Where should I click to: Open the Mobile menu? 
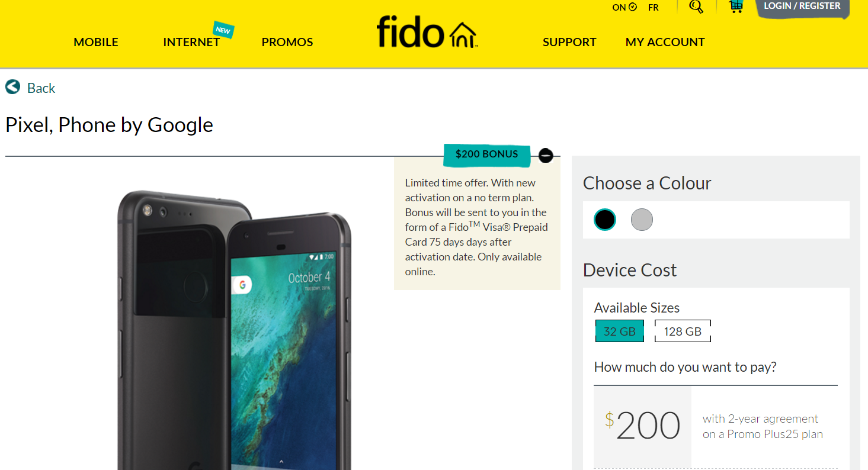click(96, 42)
